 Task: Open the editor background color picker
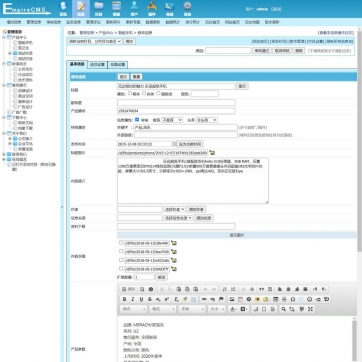click(x=244, y=309)
